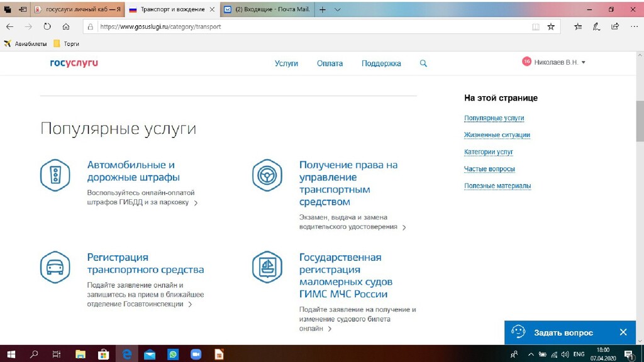
Task: Open the action center notification icon
Action: pos(629,354)
